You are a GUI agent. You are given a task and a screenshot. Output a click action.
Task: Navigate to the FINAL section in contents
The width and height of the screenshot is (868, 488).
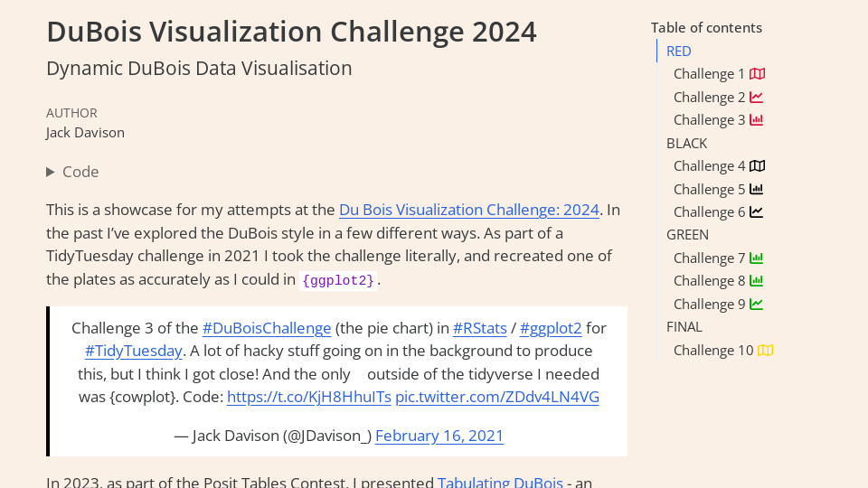click(684, 327)
